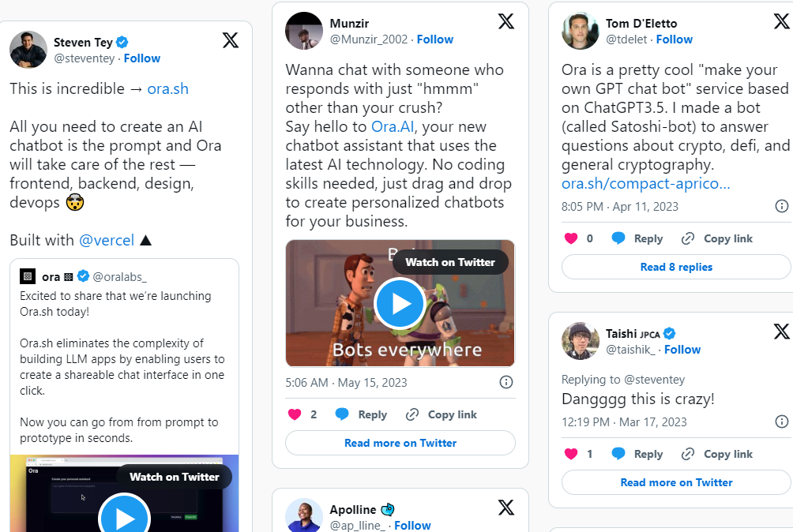Reply to Taishi's tweet
Viewport: 793px width, 532px height.
pos(637,454)
